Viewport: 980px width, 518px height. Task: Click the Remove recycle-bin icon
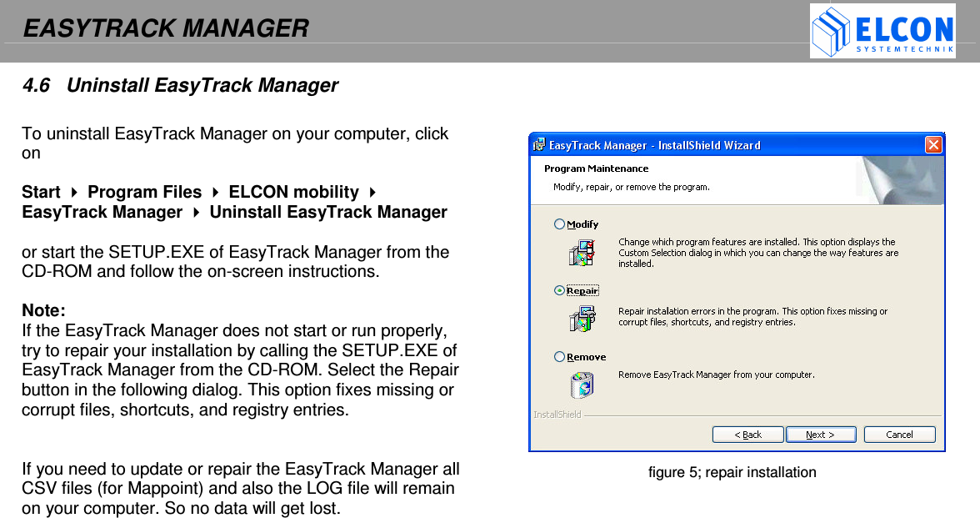(x=582, y=385)
